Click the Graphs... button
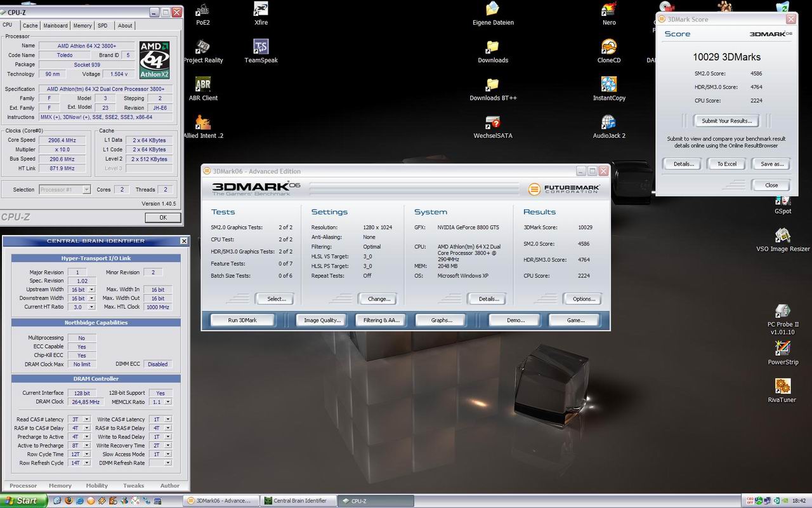This screenshot has width=812, height=508. [442, 320]
